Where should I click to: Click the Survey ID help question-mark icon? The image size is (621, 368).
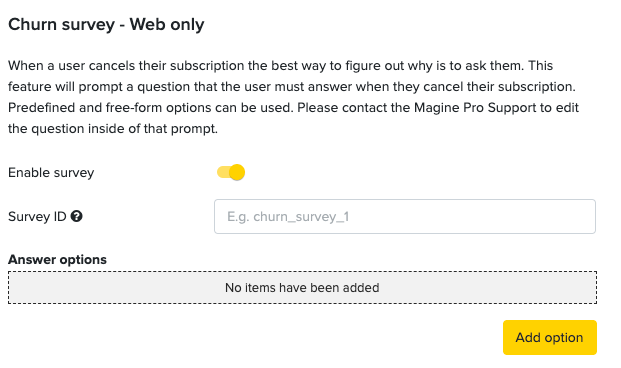(x=76, y=216)
